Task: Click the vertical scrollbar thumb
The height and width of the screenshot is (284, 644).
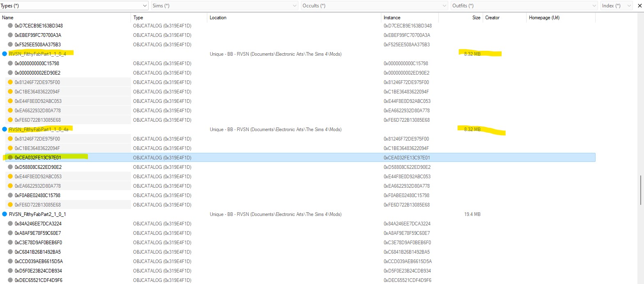Action: coord(640,190)
